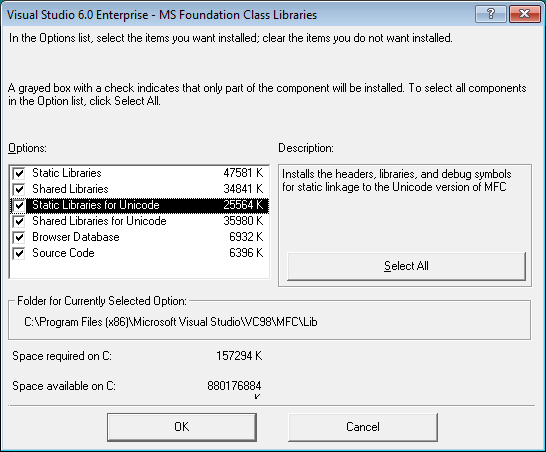Select the Browser Database list item

tap(139, 237)
